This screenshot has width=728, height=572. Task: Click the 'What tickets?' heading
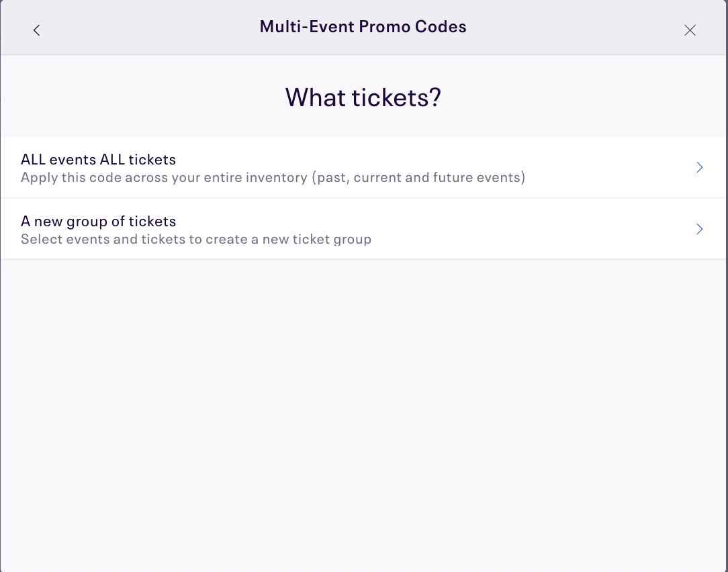tap(363, 97)
